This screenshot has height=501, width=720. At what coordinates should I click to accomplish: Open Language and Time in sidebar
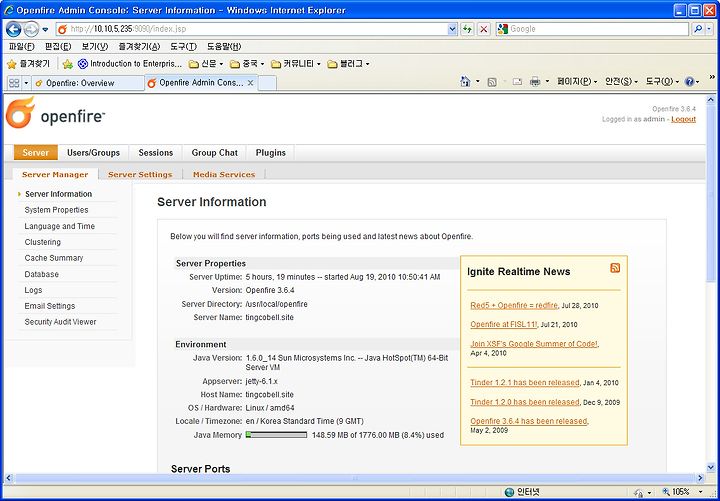(60, 226)
